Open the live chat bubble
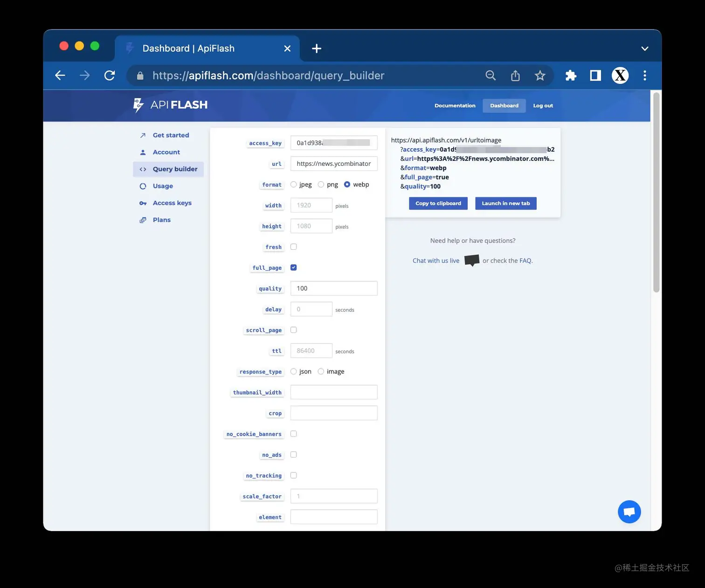The height and width of the screenshot is (588, 705). [x=629, y=512]
